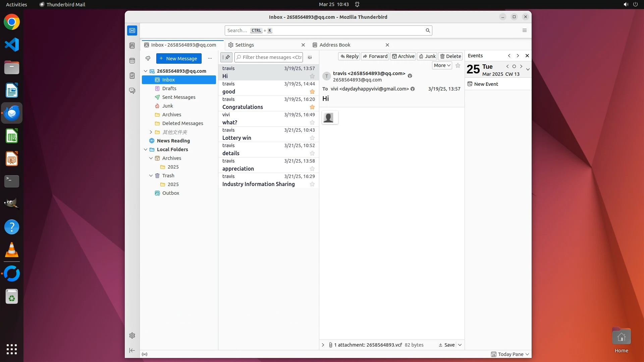
Task: Switch to the Settings tab
Action: pos(245,45)
